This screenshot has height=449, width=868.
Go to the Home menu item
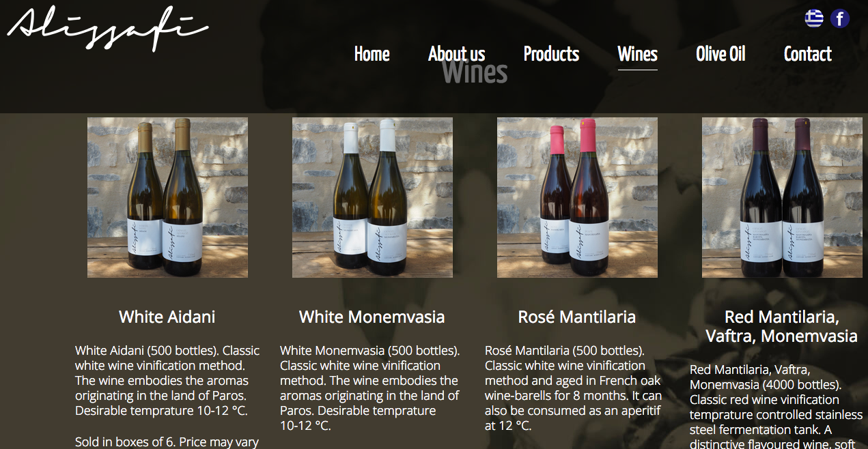point(372,55)
